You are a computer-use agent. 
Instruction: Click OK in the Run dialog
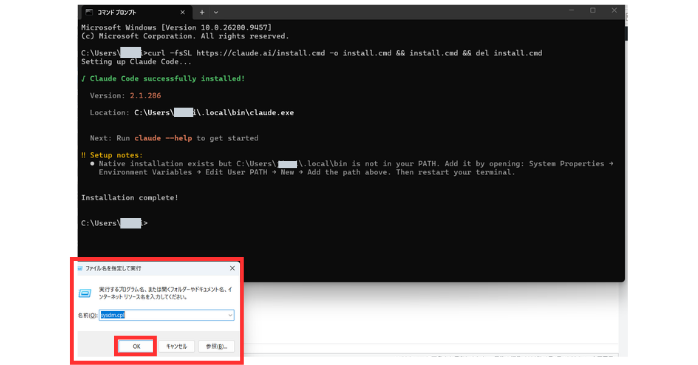click(x=136, y=346)
